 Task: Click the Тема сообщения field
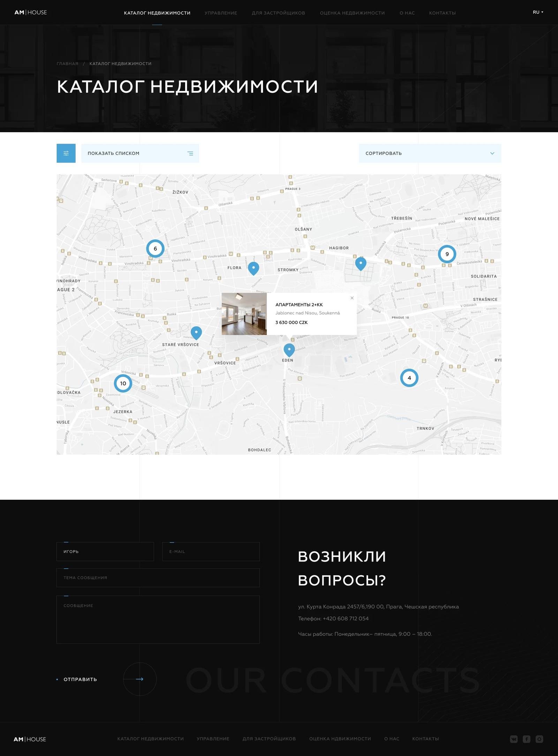click(x=158, y=577)
